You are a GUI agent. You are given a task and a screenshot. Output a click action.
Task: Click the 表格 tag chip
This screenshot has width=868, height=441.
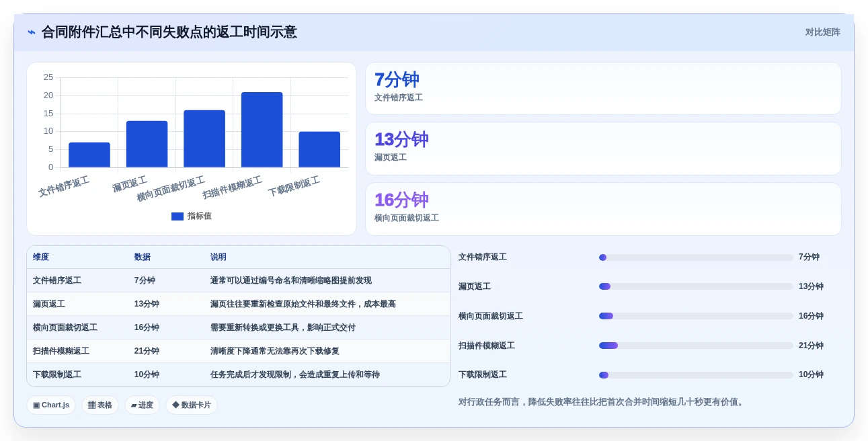tap(100, 405)
